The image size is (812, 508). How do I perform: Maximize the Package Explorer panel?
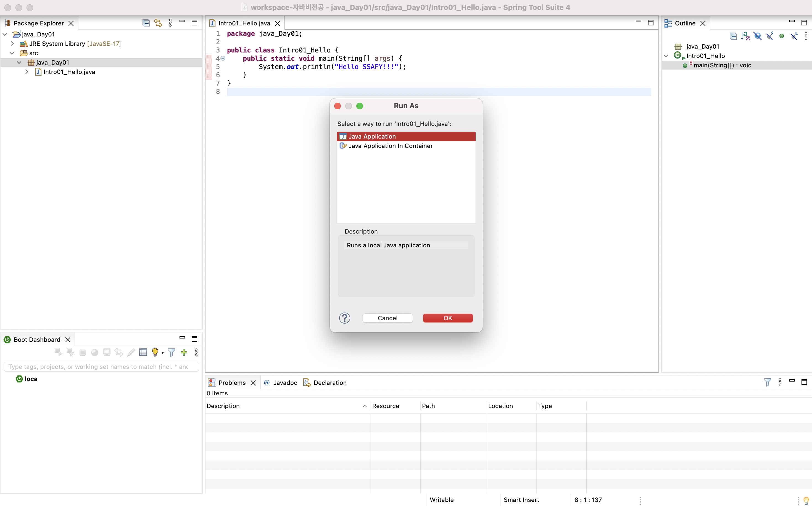[x=194, y=23]
